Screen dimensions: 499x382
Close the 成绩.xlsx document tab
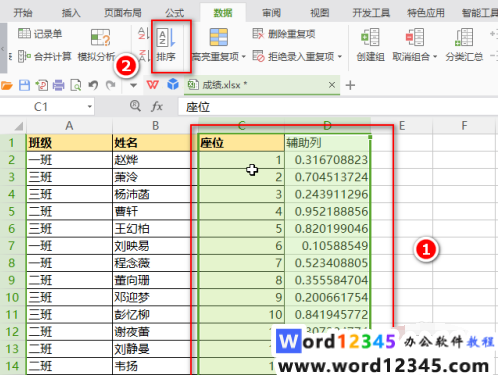pyautogui.click(x=331, y=85)
